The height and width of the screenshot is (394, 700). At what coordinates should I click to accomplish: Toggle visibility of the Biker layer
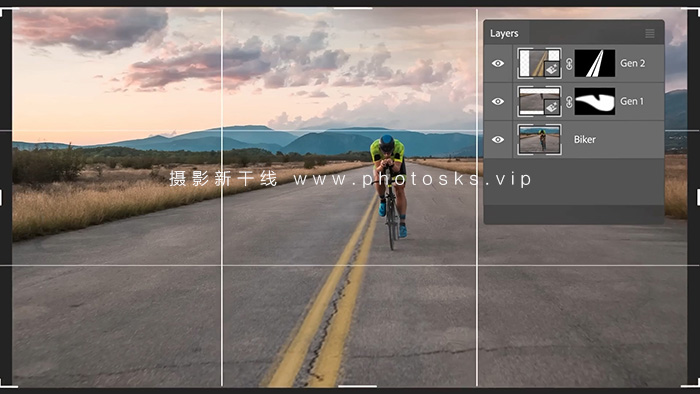(x=498, y=140)
